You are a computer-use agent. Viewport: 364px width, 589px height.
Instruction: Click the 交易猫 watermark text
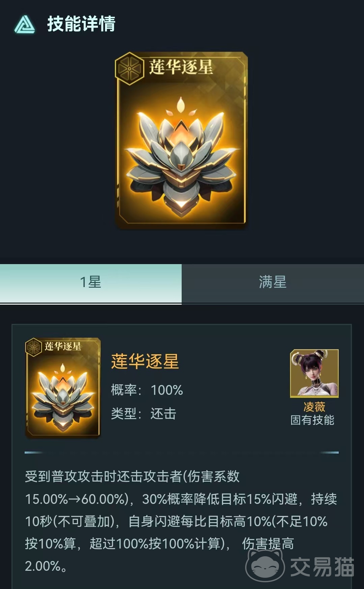[322, 566]
